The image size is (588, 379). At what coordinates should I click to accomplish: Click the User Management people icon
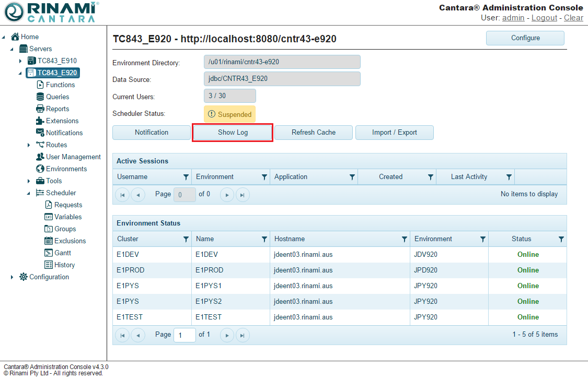pyautogui.click(x=40, y=157)
